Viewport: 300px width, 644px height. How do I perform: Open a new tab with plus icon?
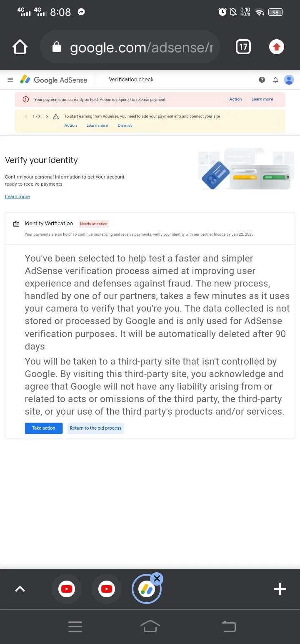coord(280,589)
